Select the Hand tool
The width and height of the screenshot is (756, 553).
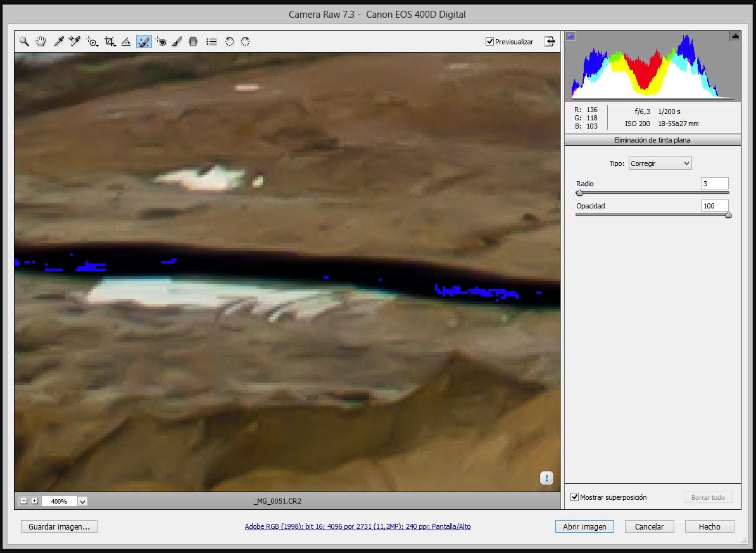point(41,42)
